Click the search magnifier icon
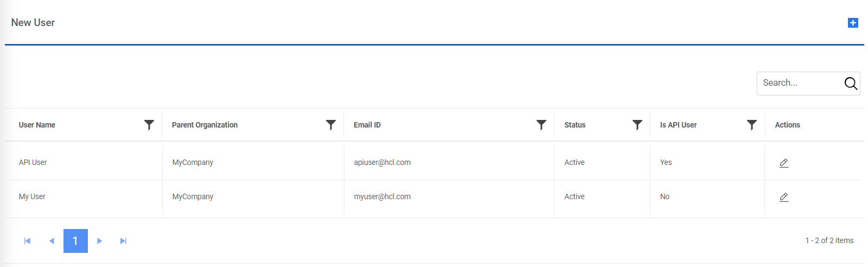Screen dimensions: 868x267 (851, 83)
